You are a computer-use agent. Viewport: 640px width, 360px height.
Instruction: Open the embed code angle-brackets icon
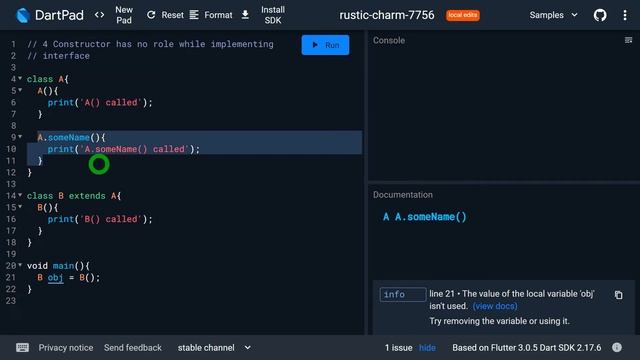(99, 15)
